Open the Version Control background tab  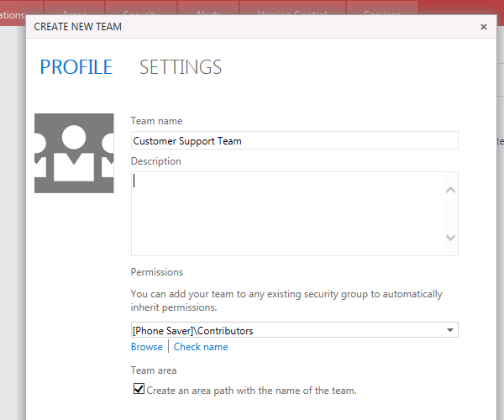[x=292, y=8]
